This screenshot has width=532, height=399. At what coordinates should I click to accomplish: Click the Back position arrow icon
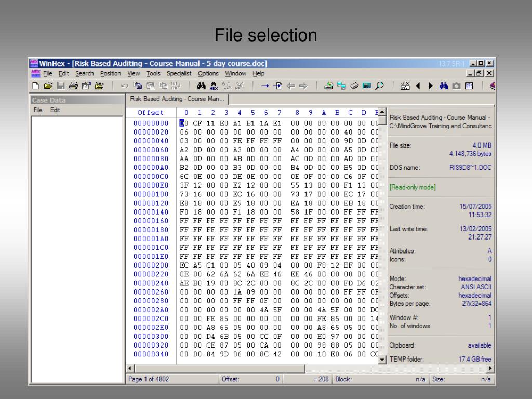tap(291, 86)
